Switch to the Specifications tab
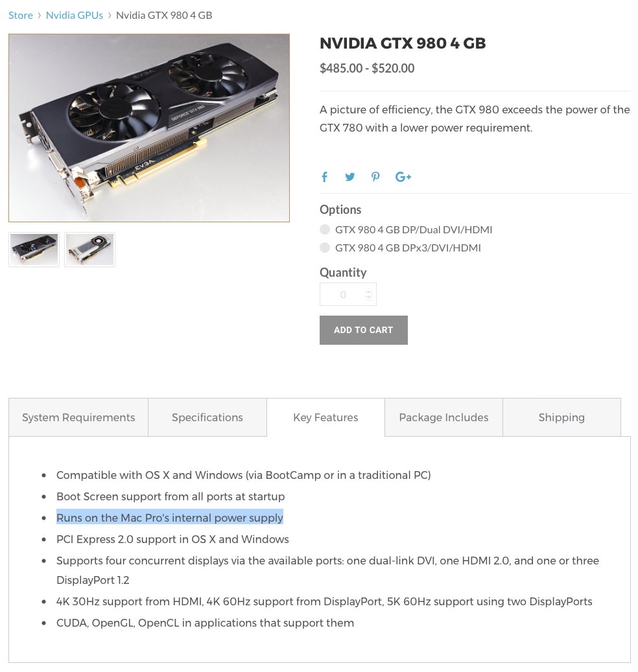 point(207,417)
